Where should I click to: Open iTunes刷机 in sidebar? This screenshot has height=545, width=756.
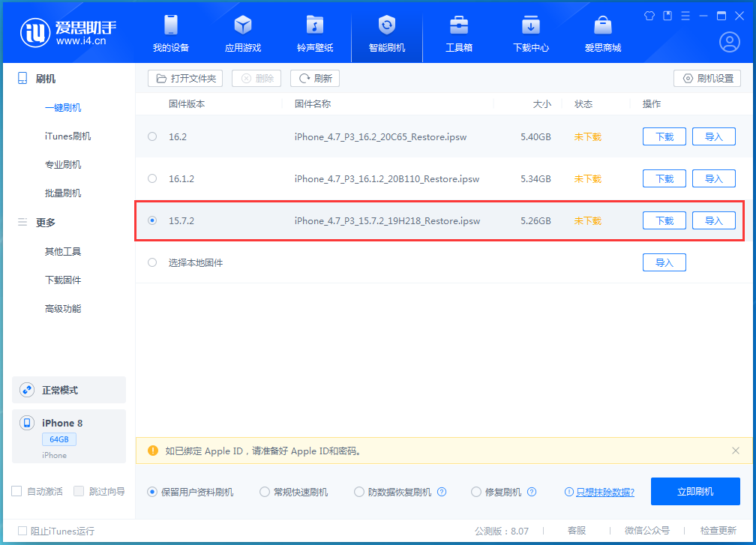(67, 136)
